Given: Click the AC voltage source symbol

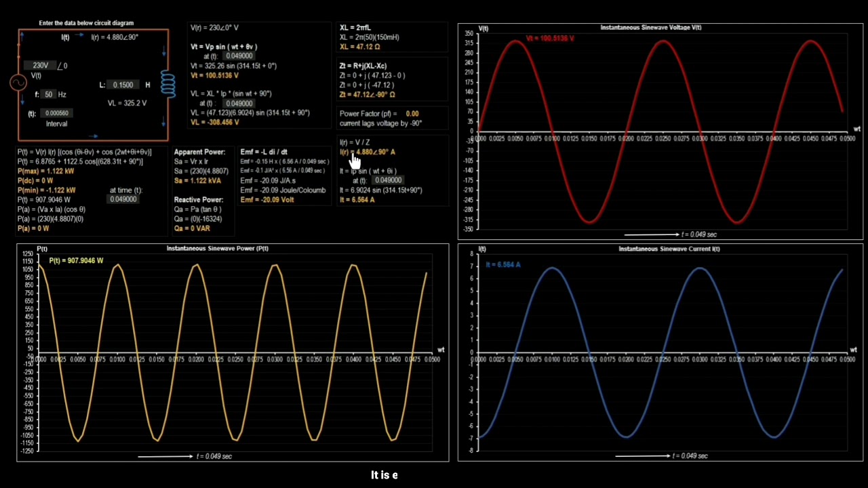Looking at the screenshot, I should coord(18,83).
